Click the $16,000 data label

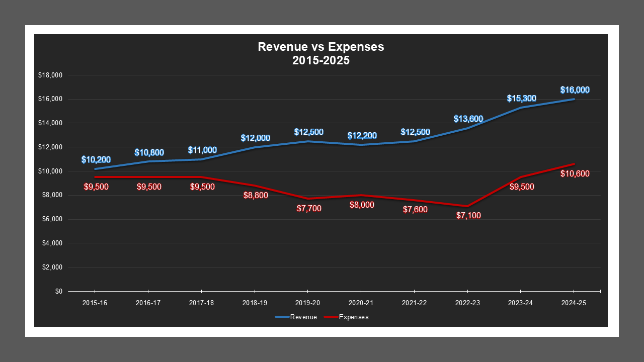point(575,90)
